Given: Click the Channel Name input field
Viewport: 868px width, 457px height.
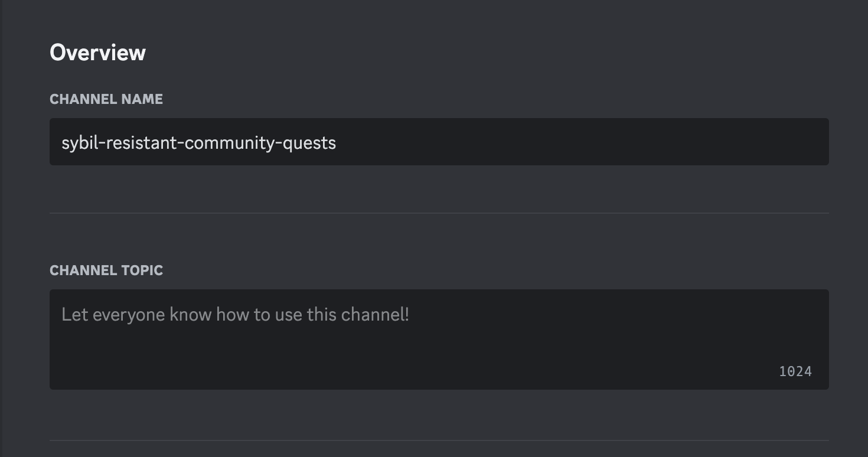Looking at the screenshot, I should [439, 142].
